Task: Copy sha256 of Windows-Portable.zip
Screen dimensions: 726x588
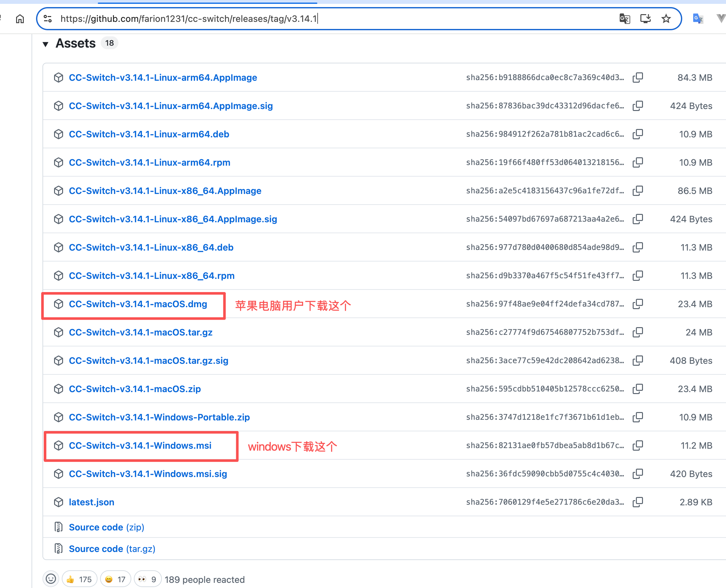Action: coord(638,417)
